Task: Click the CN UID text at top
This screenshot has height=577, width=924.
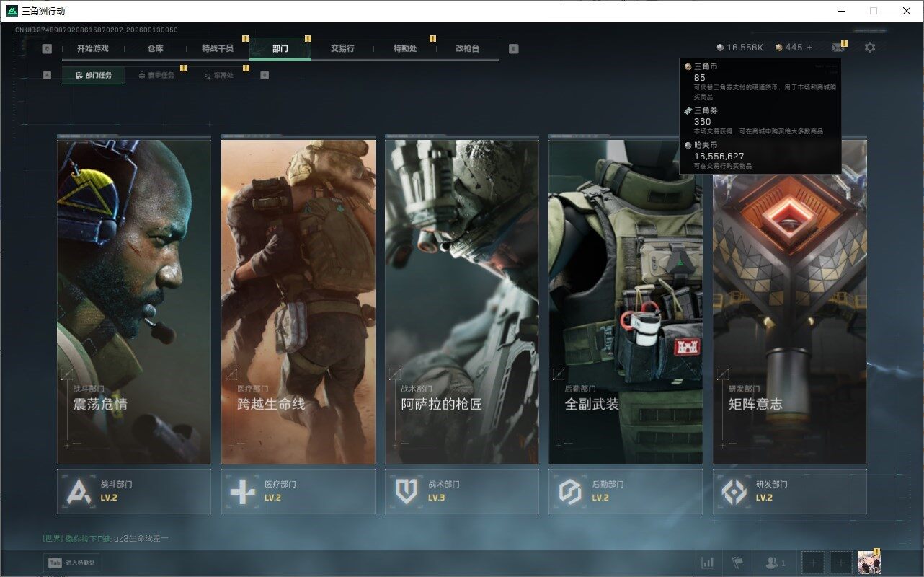Action: (x=96, y=30)
